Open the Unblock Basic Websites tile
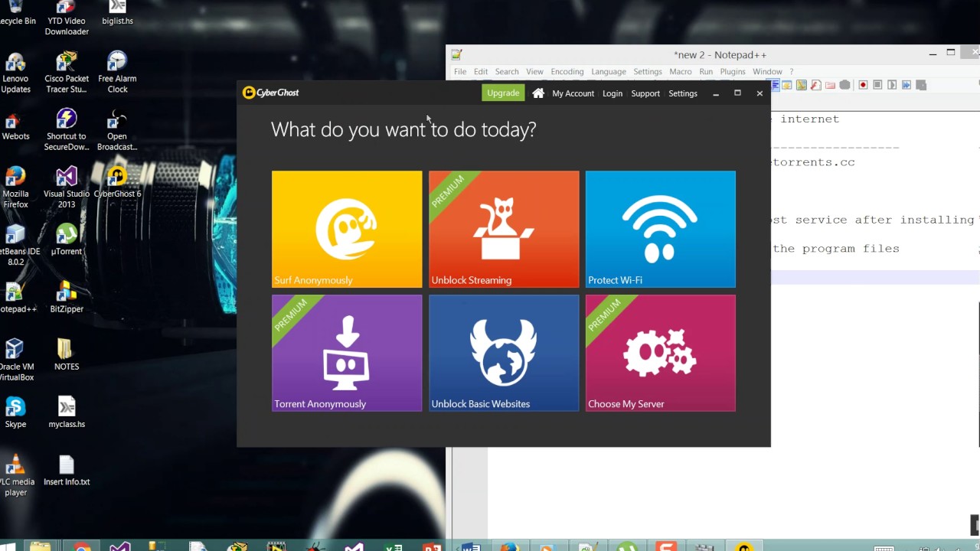The image size is (980, 551). coord(504,353)
